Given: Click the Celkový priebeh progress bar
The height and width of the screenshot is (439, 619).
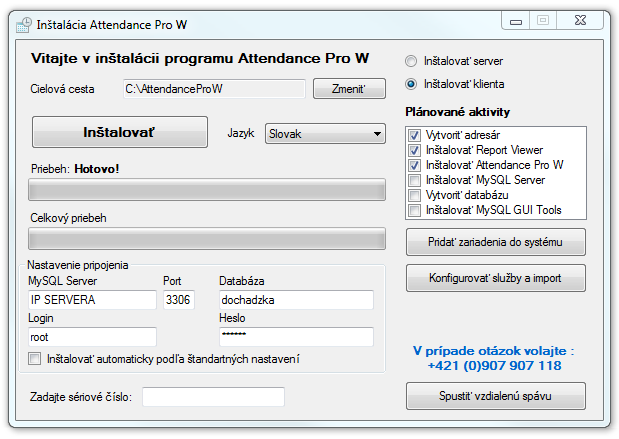Looking at the screenshot, I should tap(207, 238).
